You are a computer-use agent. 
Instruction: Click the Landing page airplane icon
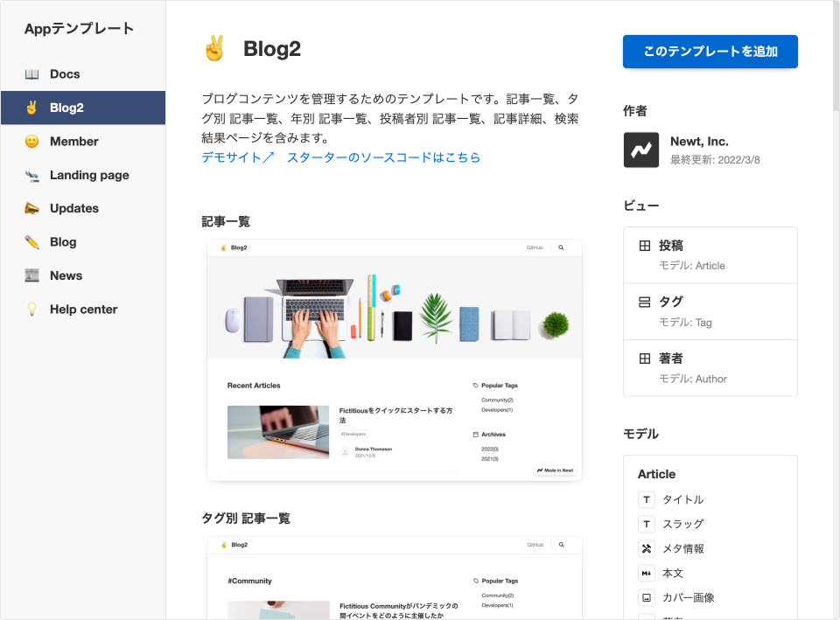pos(31,176)
